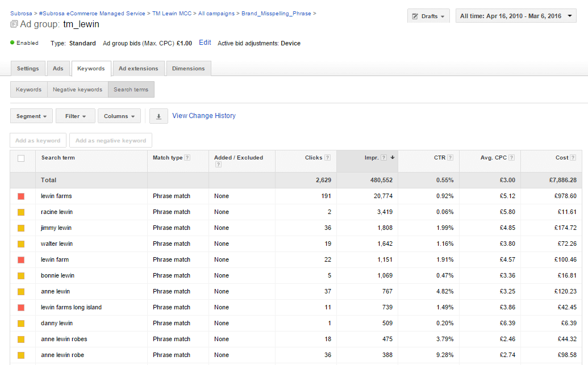Screen dimensions: 588x365
Task: Open the Brand_Misspelling_Phrase breadcrumb
Action: [276, 14]
